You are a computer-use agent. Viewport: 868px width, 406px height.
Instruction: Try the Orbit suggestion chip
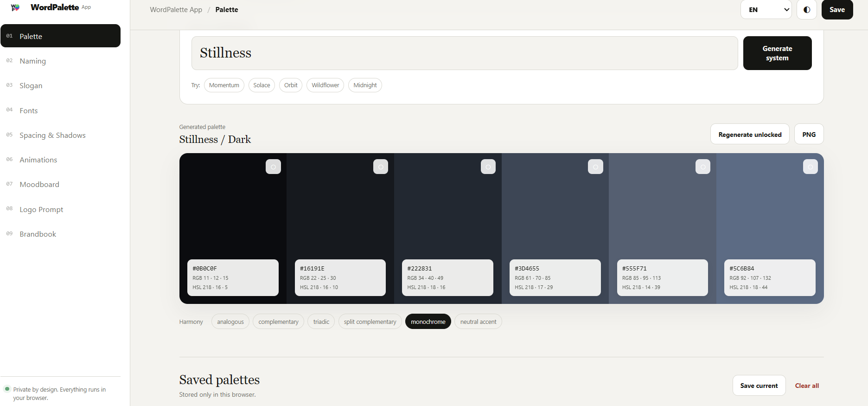291,85
